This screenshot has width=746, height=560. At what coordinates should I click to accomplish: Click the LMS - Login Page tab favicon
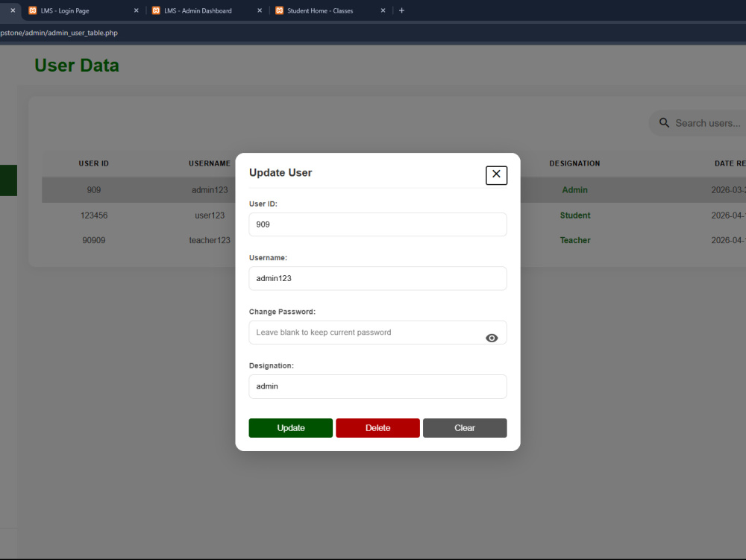click(32, 10)
